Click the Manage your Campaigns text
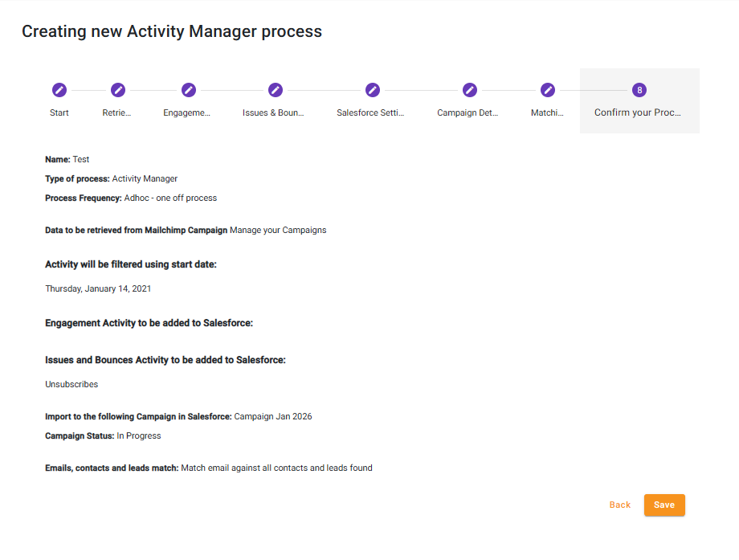Viewport: 739px width, 560px height. tap(278, 231)
